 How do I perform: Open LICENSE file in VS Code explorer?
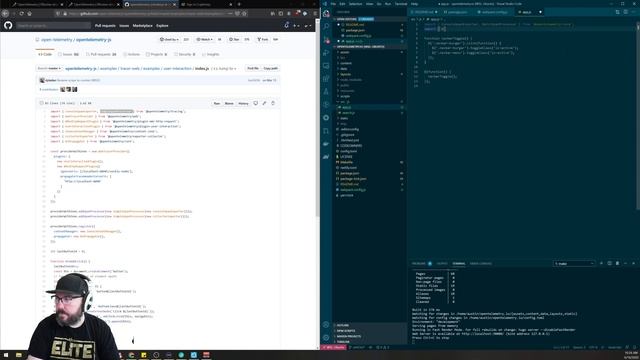369,157
